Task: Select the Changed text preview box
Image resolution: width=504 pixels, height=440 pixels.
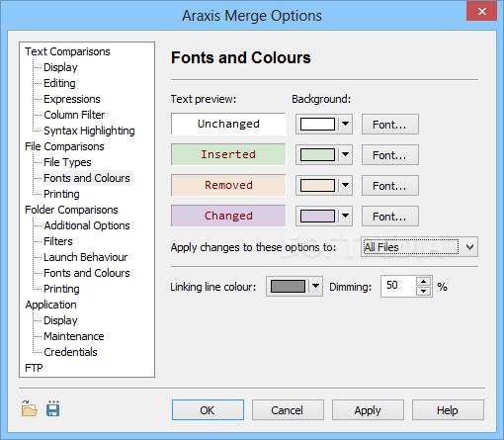Action: (228, 216)
